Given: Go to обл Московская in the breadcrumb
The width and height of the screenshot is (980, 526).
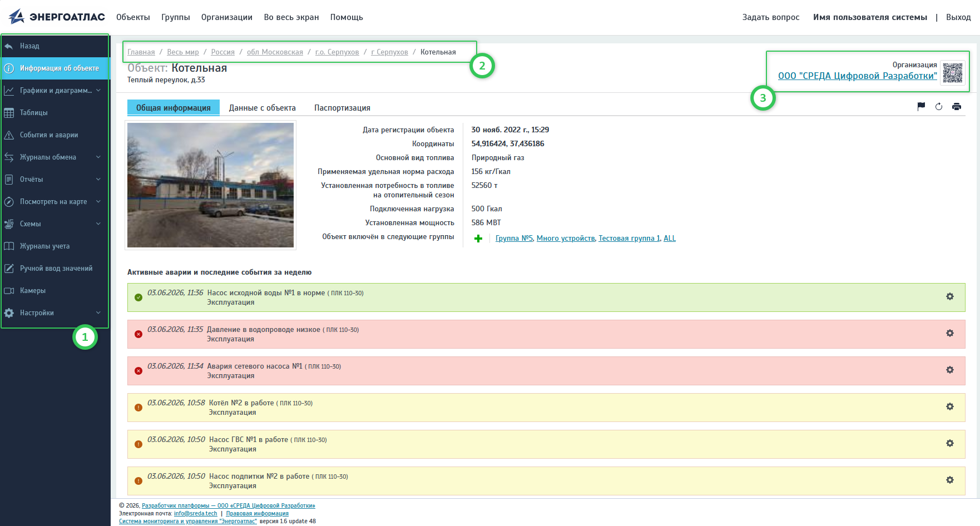Looking at the screenshot, I should pos(275,52).
